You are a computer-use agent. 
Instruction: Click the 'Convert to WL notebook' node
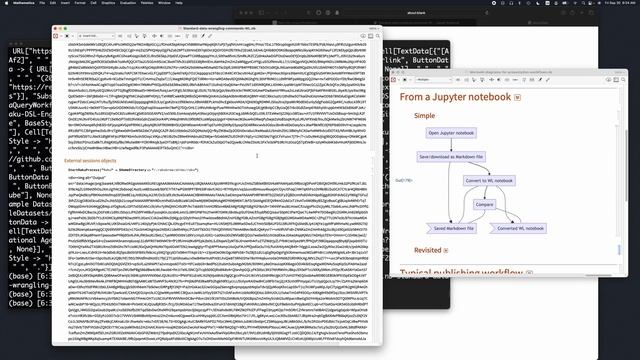pyautogui.click(x=489, y=180)
